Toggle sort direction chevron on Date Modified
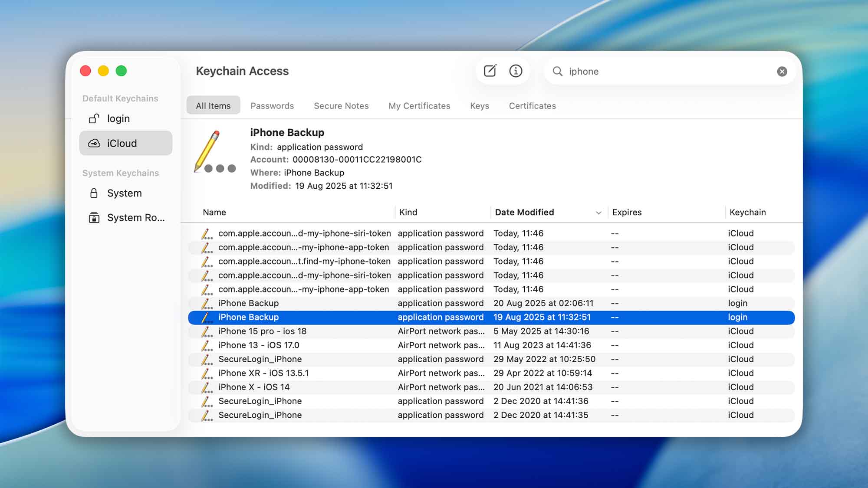Image resolution: width=868 pixels, height=488 pixels. tap(599, 213)
